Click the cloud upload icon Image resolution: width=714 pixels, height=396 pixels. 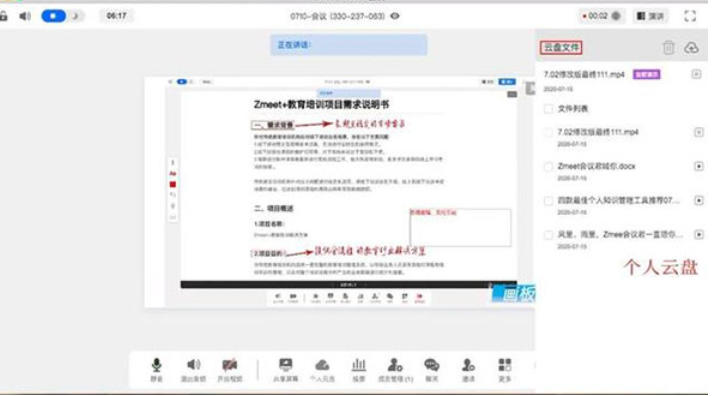[691, 47]
